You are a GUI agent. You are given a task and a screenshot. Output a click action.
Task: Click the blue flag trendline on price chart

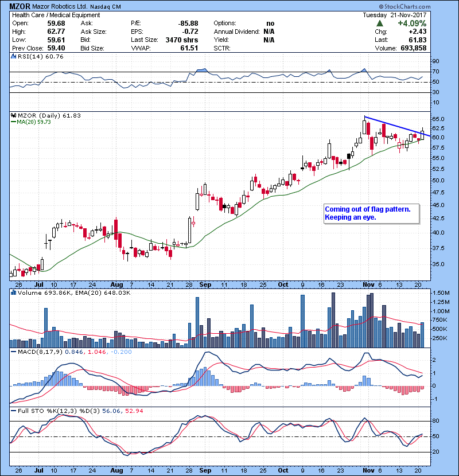(x=398, y=126)
